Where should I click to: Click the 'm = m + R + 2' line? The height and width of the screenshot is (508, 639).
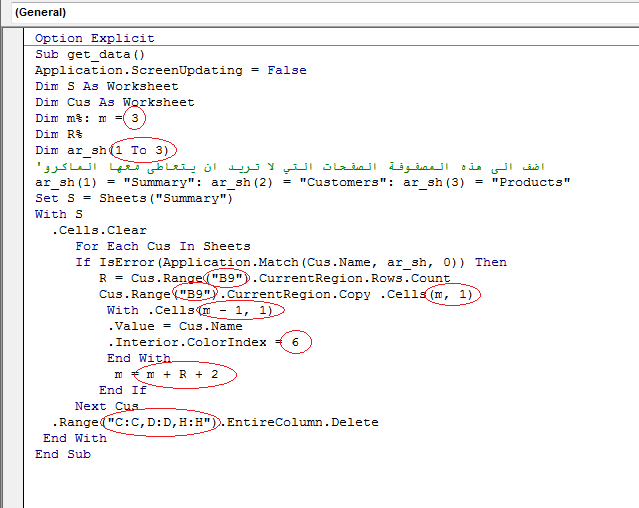[x=166, y=374]
